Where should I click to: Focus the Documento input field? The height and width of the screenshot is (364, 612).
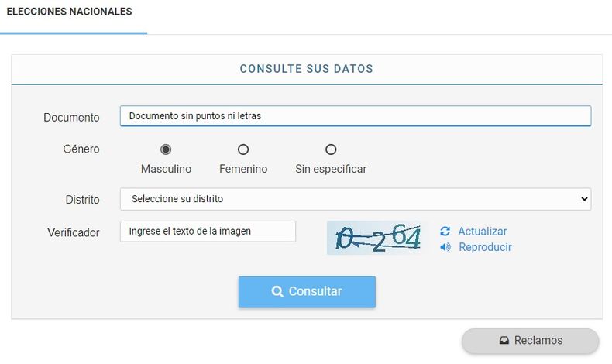[x=355, y=116]
